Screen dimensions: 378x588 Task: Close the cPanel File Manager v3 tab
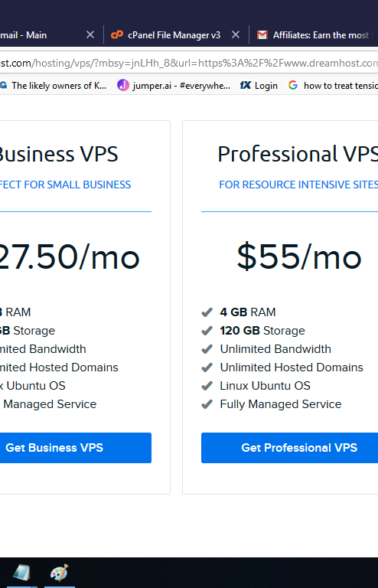click(x=236, y=35)
